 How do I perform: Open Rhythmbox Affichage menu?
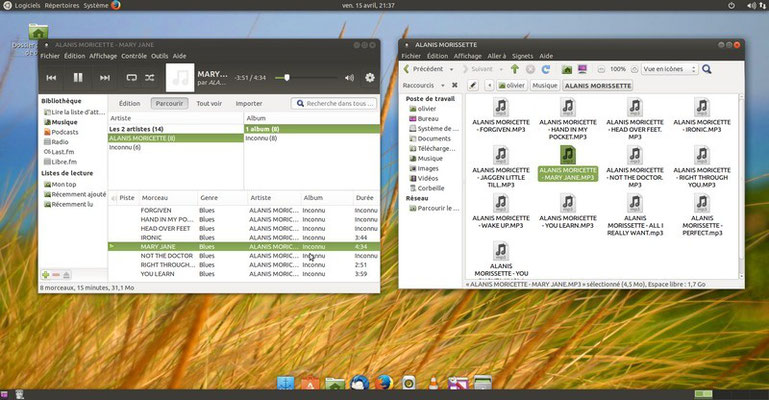pos(103,56)
